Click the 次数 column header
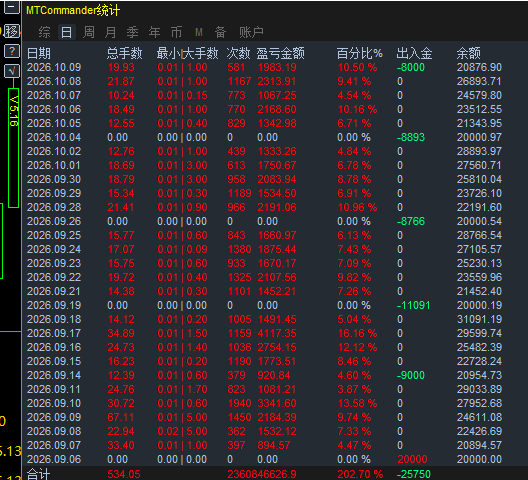This screenshot has width=528, height=480. point(238,53)
